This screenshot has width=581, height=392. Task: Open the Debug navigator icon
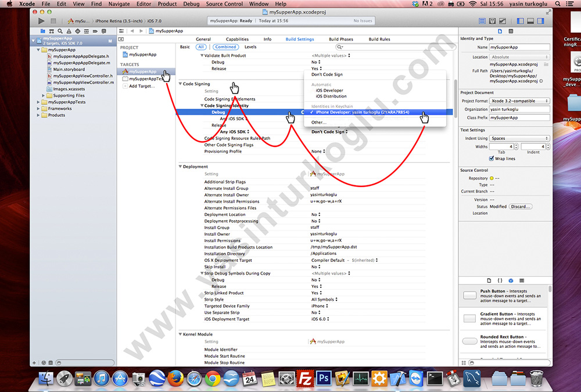tap(87, 31)
